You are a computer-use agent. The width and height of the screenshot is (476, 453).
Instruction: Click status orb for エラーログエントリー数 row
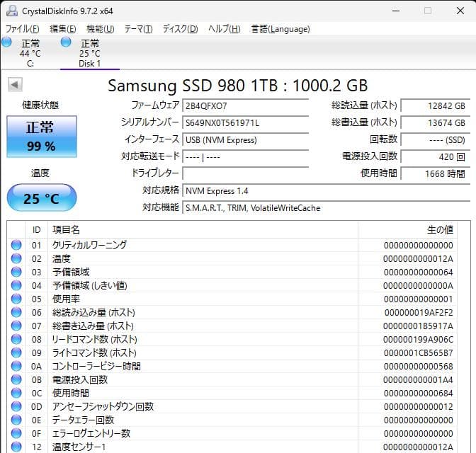point(16,433)
